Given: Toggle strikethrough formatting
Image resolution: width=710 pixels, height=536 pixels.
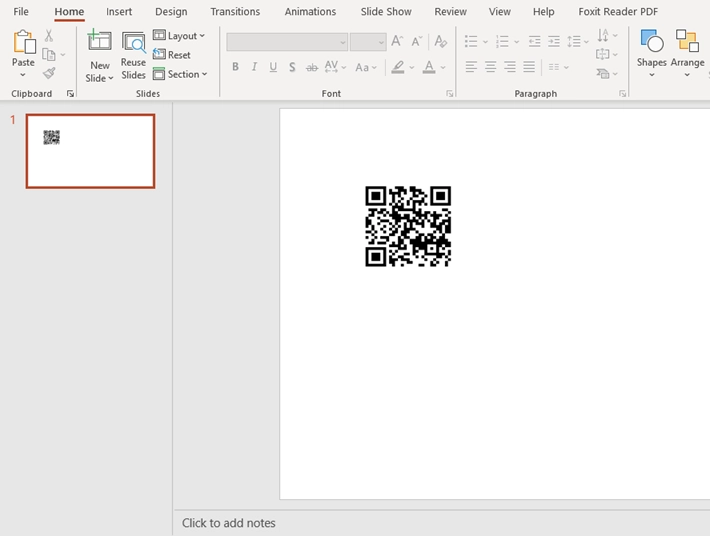Looking at the screenshot, I should (x=312, y=67).
